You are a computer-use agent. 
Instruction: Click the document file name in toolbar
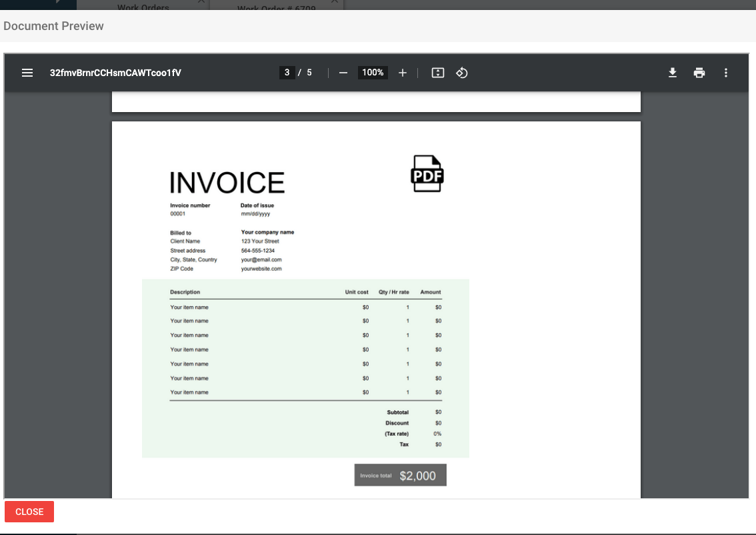coord(115,73)
